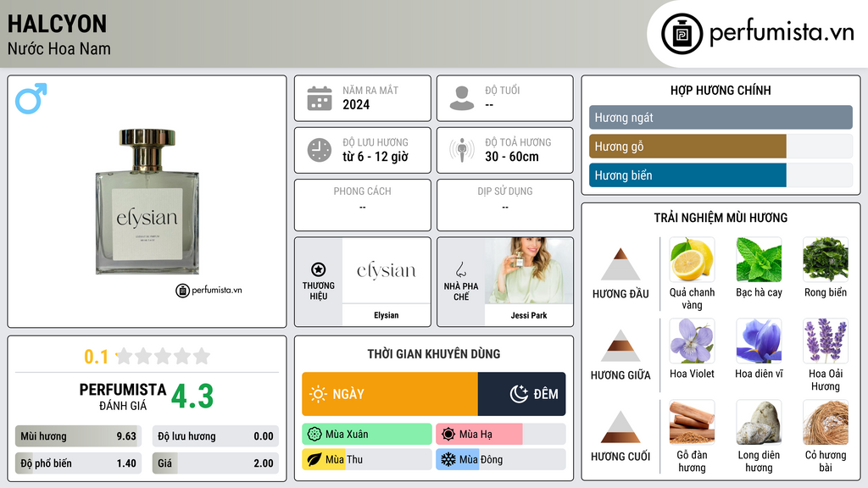Click the nose icon above Nhà pha chế
Image resolution: width=868 pixels, height=488 pixels.
[460, 269]
